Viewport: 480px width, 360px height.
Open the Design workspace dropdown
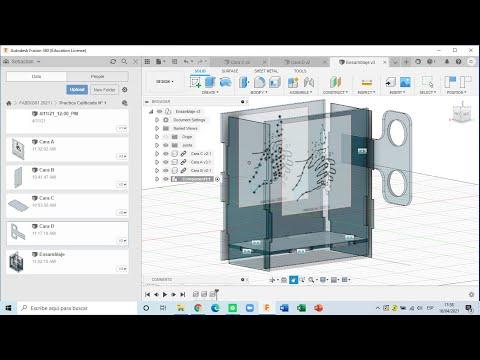pyautogui.click(x=165, y=82)
